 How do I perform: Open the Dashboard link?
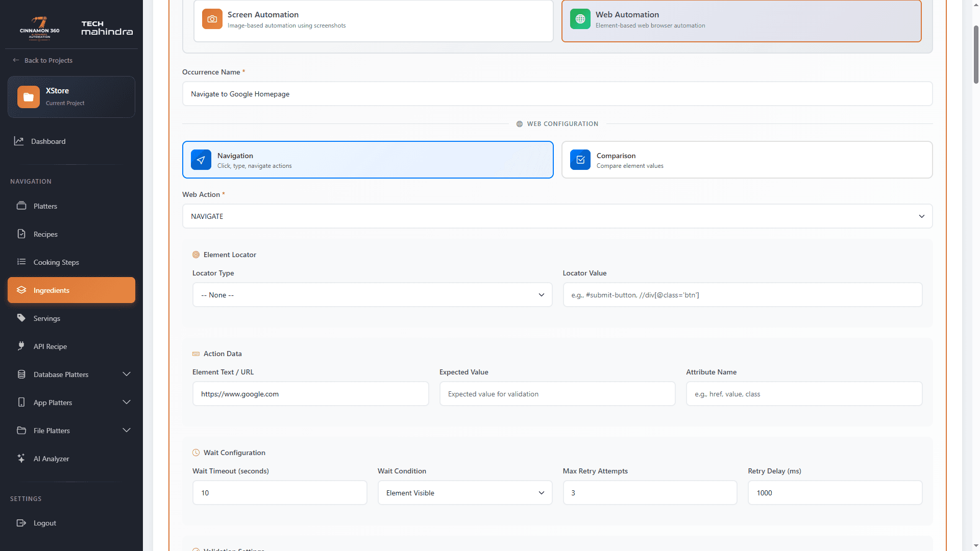coord(71,141)
